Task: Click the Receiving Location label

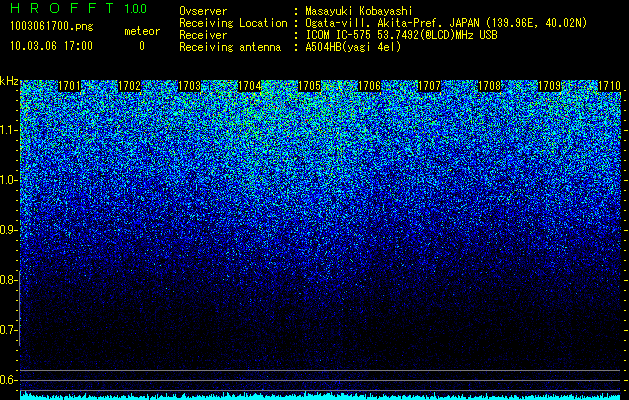Action: (x=233, y=23)
